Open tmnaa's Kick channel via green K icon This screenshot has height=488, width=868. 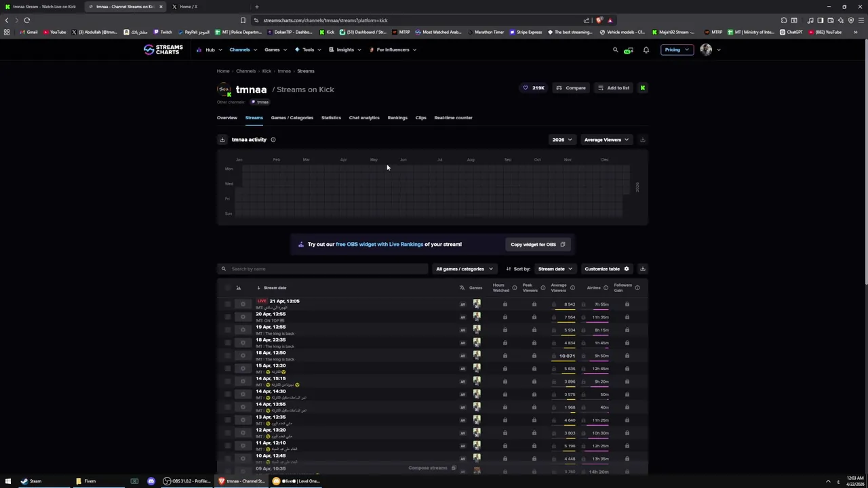pyautogui.click(x=642, y=88)
